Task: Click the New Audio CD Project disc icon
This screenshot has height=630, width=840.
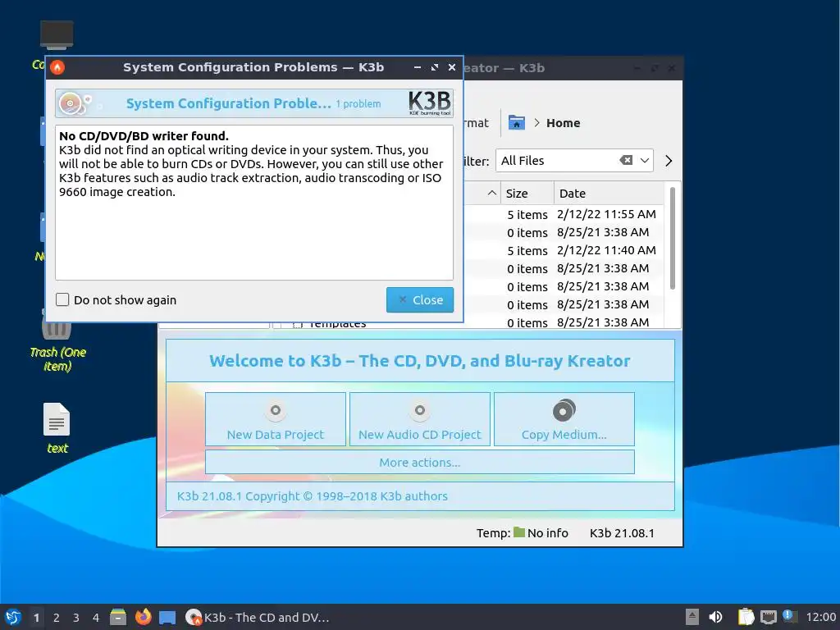Action: click(x=419, y=410)
